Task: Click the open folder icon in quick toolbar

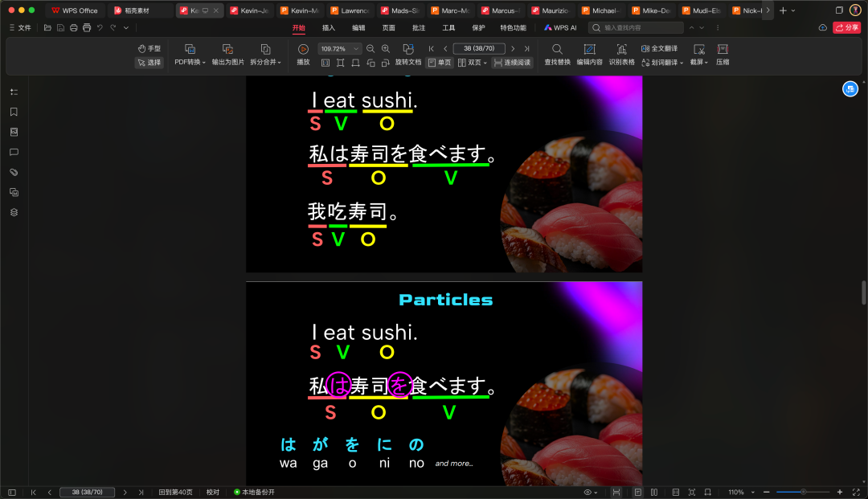Action: pyautogui.click(x=47, y=27)
